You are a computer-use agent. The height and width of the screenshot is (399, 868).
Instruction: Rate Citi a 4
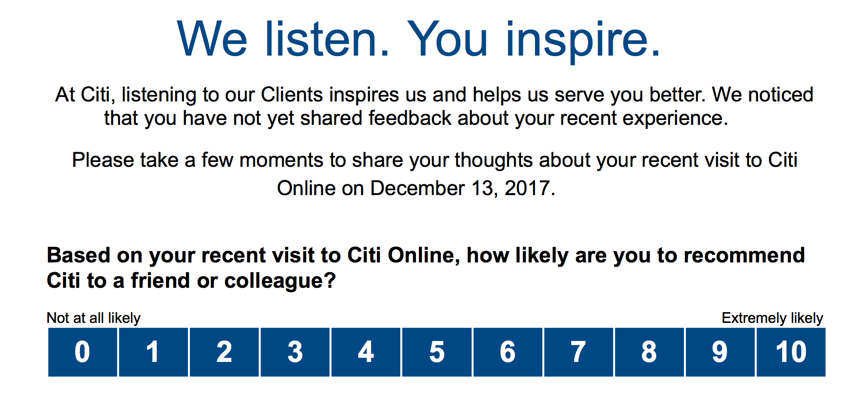pyautogui.click(x=366, y=352)
